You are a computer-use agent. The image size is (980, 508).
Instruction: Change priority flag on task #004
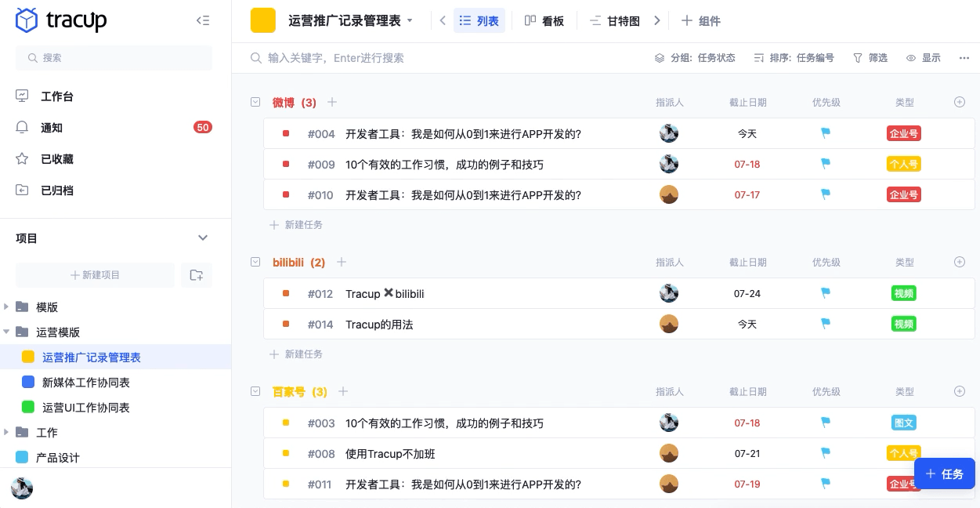[x=825, y=133]
